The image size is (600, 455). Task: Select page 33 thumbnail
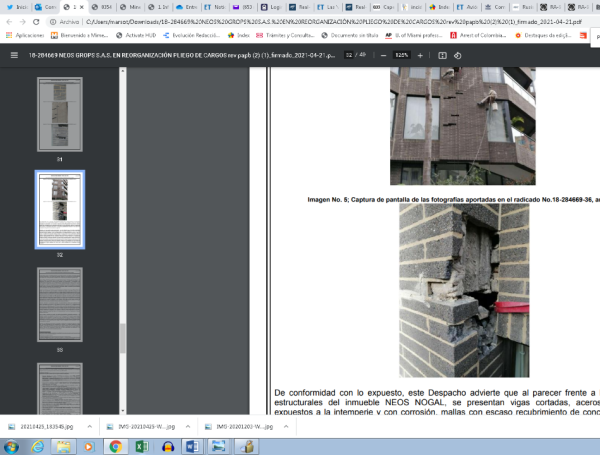click(x=60, y=305)
